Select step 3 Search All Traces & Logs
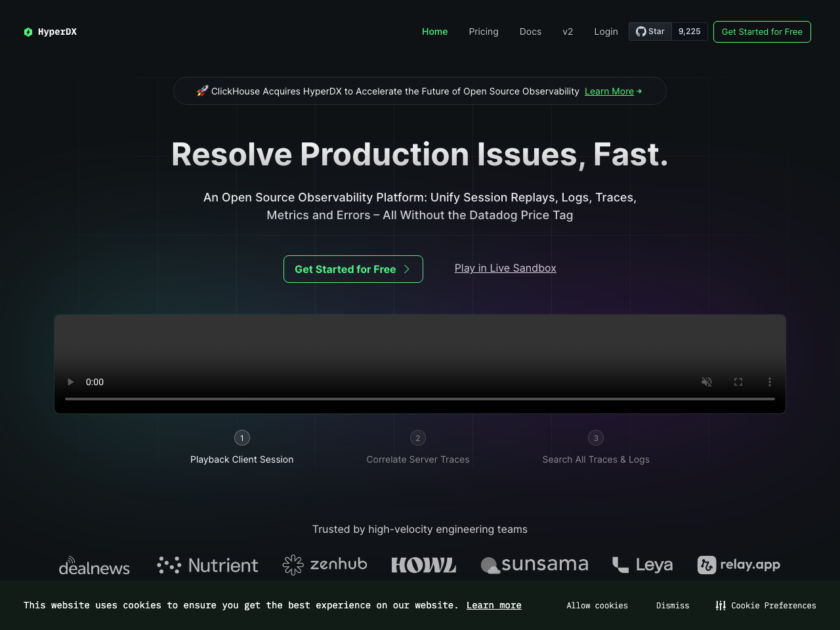Screen dimensions: 840x630 596,438
